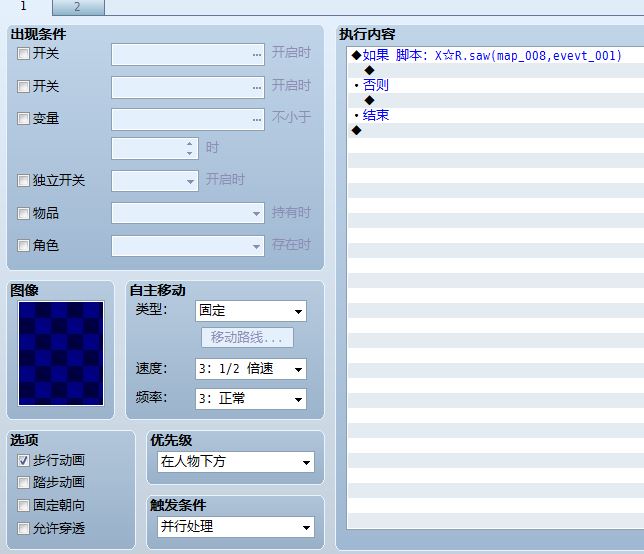The height and width of the screenshot is (554, 644).
Task: Switch to event page tab 2
Action: 78,7
